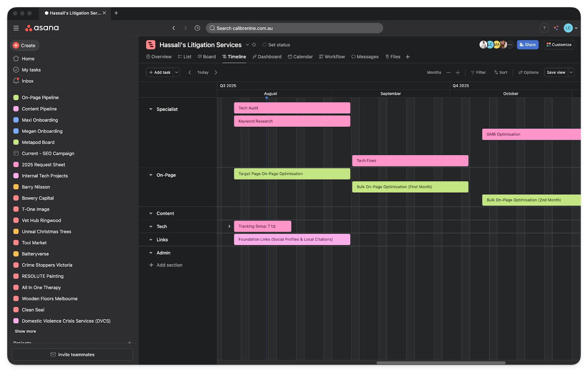Switch to the Board tab
The height and width of the screenshot is (372, 588).
(207, 57)
